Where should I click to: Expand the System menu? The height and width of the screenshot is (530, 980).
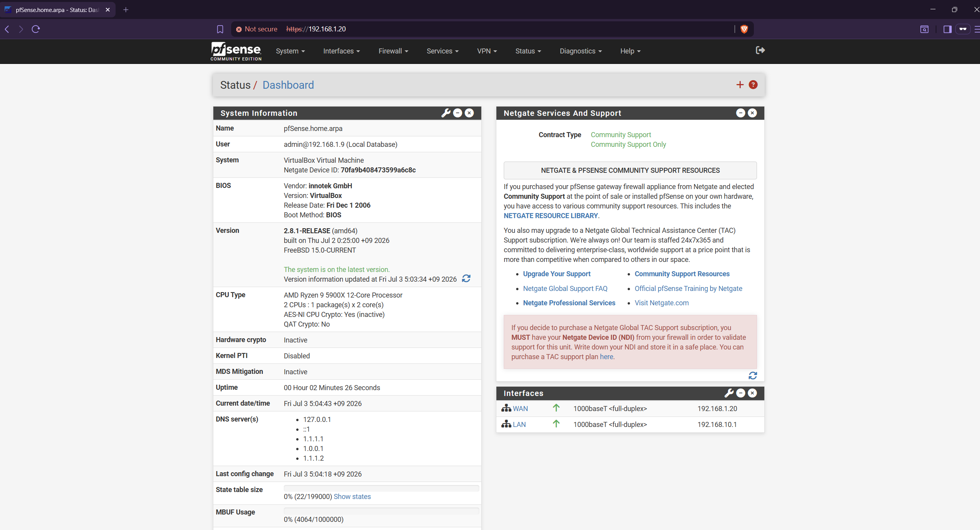[290, 51]
